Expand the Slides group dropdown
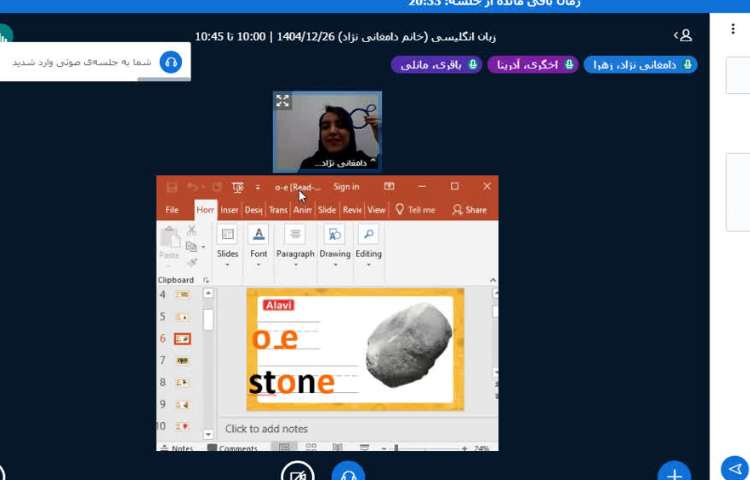 227,265
